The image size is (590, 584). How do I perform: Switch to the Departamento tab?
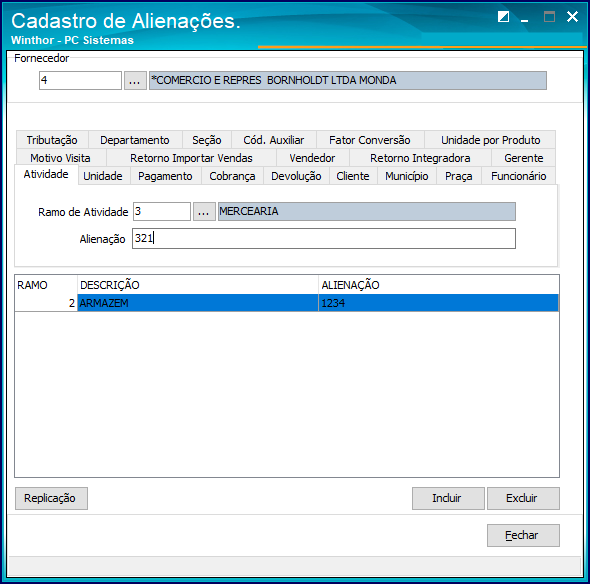(135, 140)
